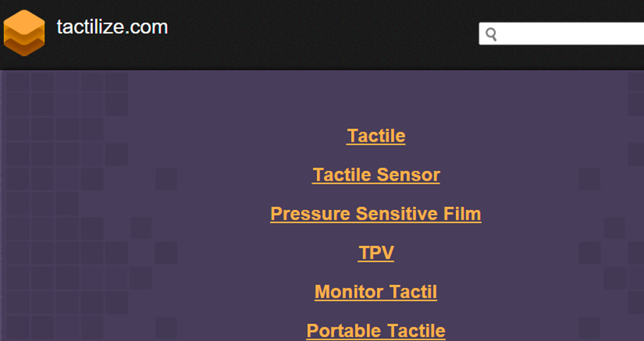This screenshot has width=644, height=341.
Task: Select the Pressure Sensitive Film result
Action: [375, 213]
